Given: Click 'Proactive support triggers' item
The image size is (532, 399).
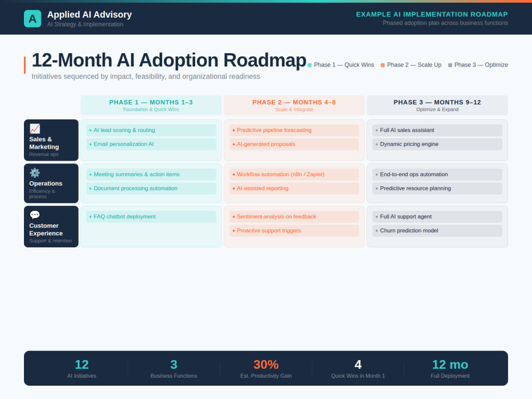Looking at the screenshot, I should [x=294, y=231].
